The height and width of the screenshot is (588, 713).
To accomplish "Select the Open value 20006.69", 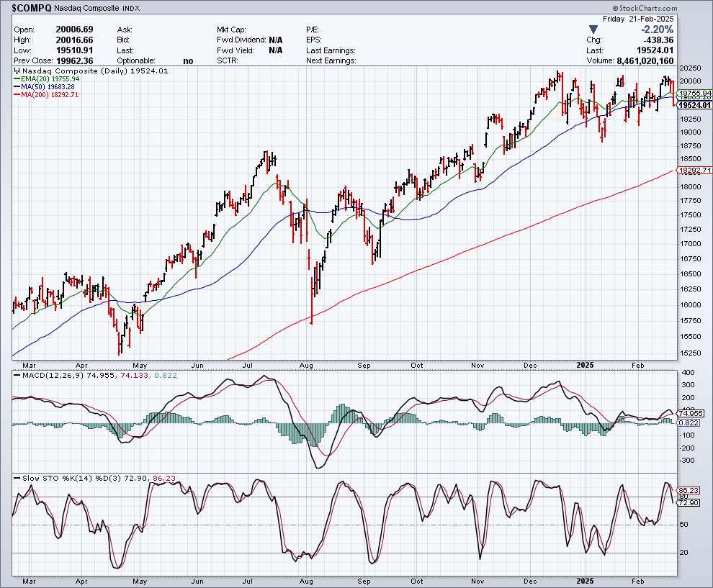I will pos(75,30).
